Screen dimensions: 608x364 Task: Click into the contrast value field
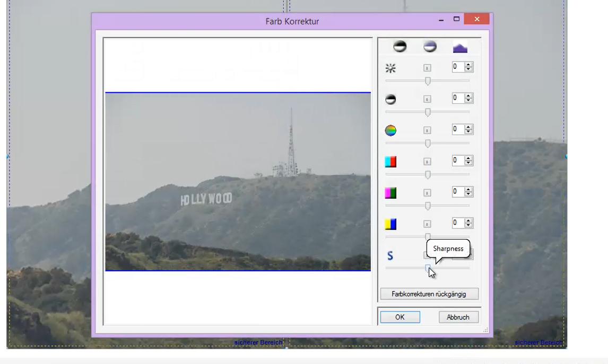point(458,98)
